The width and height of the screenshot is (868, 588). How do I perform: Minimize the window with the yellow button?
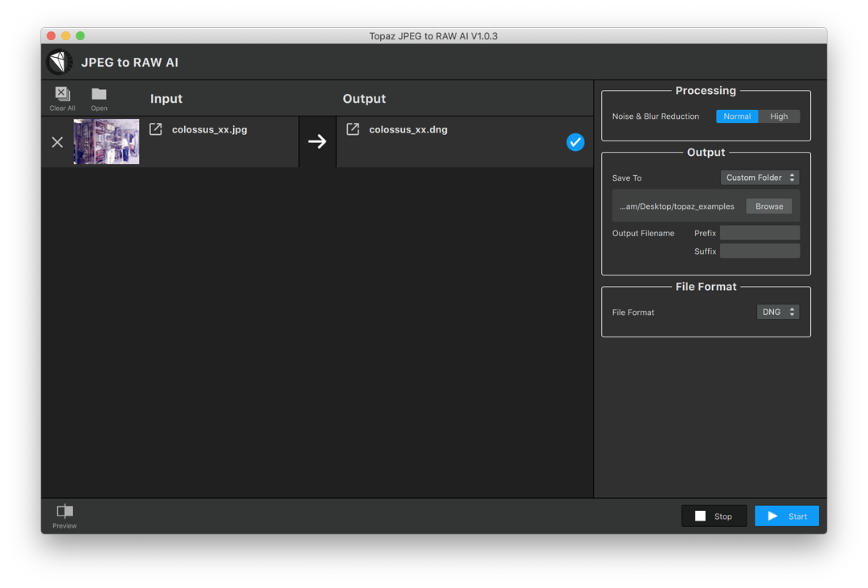click(x=65, y=36)
